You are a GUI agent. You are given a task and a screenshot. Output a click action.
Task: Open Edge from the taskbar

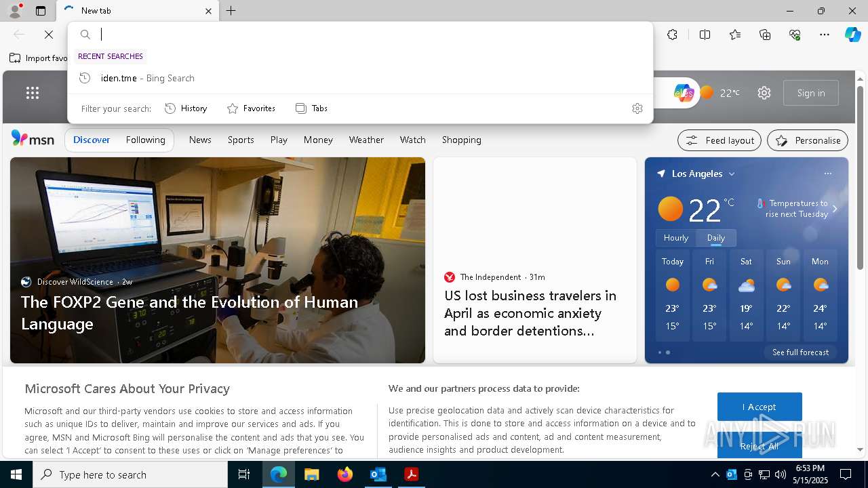pos(279,474)
